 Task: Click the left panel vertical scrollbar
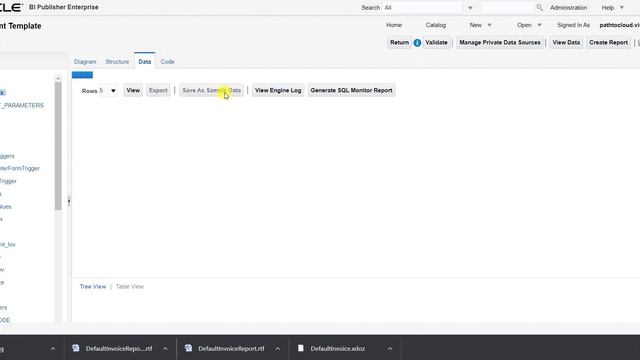click(58, 146)
